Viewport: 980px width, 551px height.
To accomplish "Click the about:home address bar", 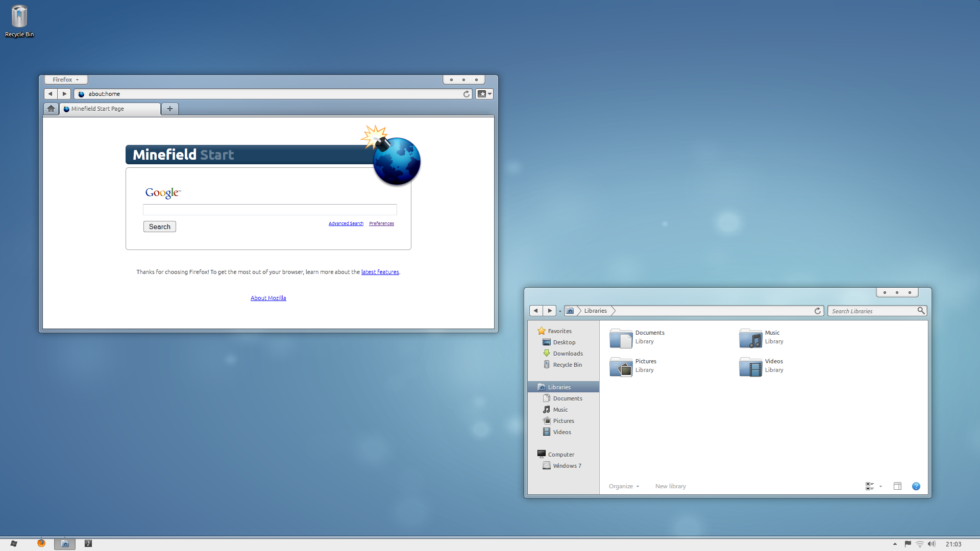I will coord(273,94).
